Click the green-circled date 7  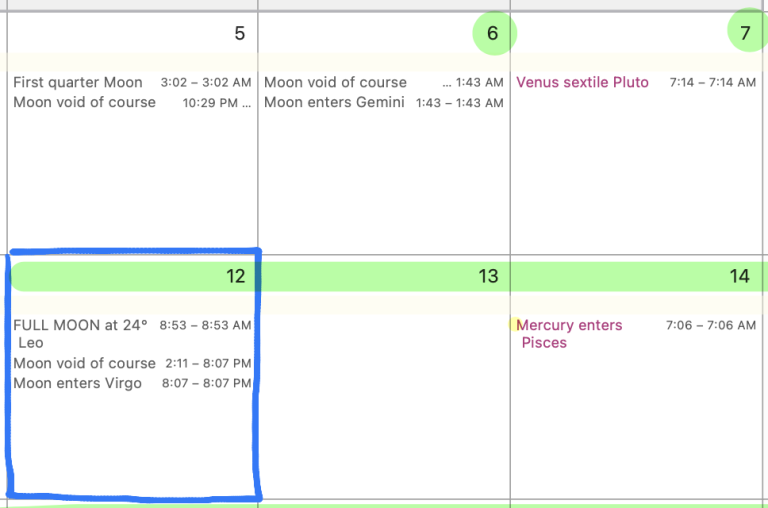pyautogui.click(x=745, y=34)
